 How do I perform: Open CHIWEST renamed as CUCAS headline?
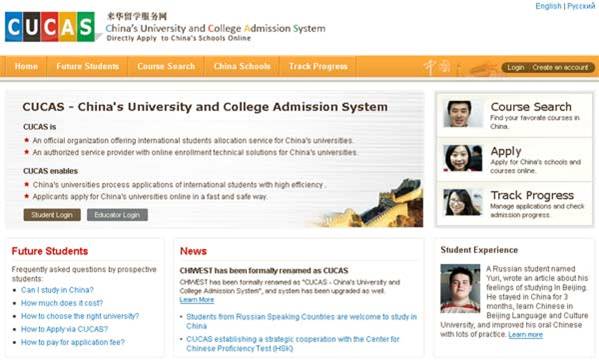pyautogui.click(x=264, y=271)
